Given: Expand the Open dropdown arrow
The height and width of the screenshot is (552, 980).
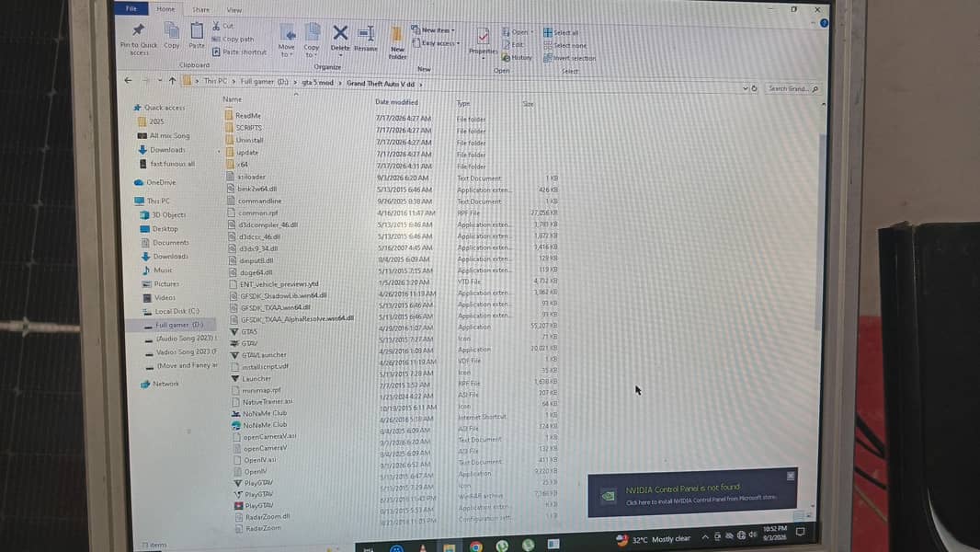Looking at the screenshot, I should [x=532, y=32].
